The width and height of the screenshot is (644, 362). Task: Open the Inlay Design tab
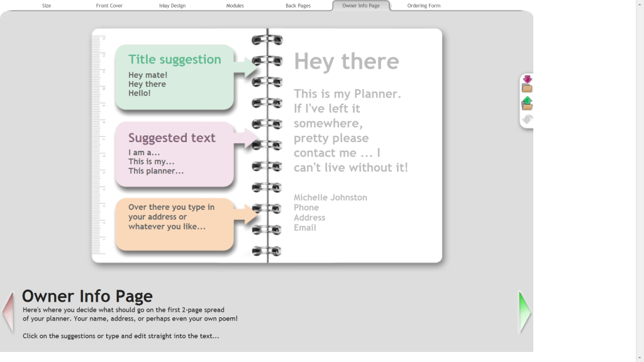(172, 6)
